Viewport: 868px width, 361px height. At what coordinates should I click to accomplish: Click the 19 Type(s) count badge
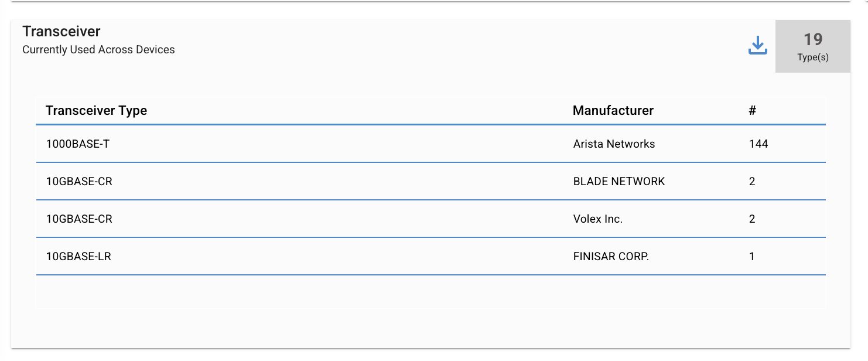(813, 46)
